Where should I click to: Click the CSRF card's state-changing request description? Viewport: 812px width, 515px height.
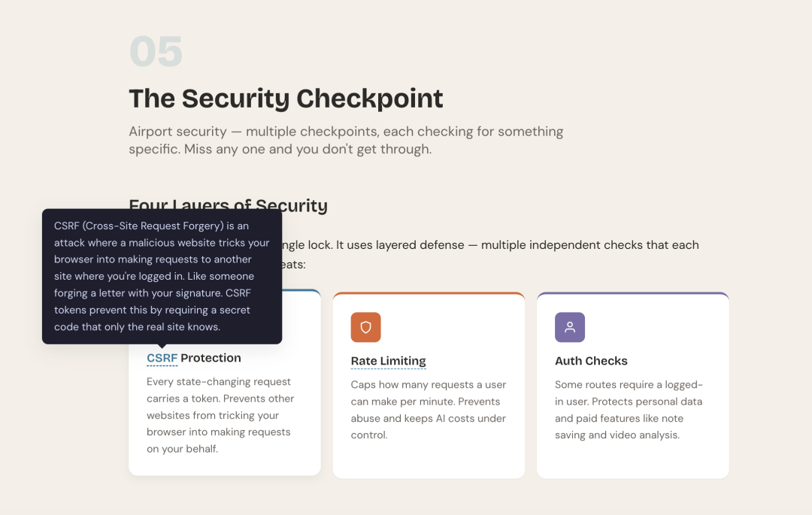pyautogui.click(x=220, y=415)
